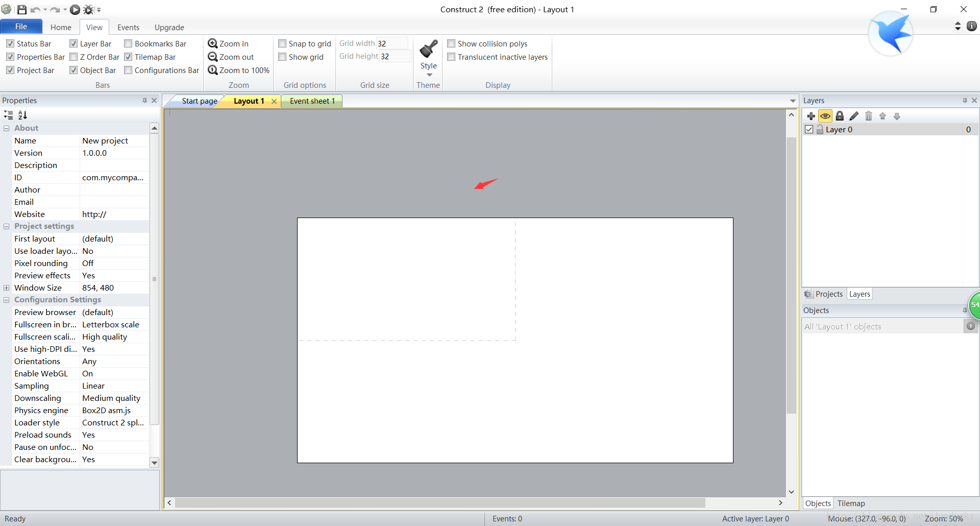Enable the Z Order Bar checkbox
Screen dimensions: 980x526
click(73, 57)
